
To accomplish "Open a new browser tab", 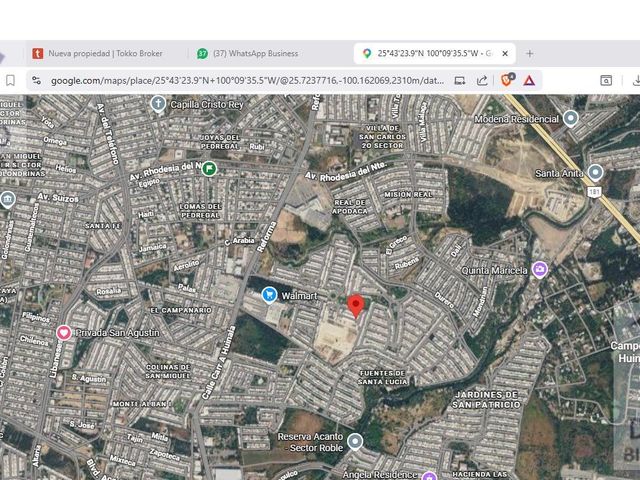I will pyautogui.click(x=529, y=53).
